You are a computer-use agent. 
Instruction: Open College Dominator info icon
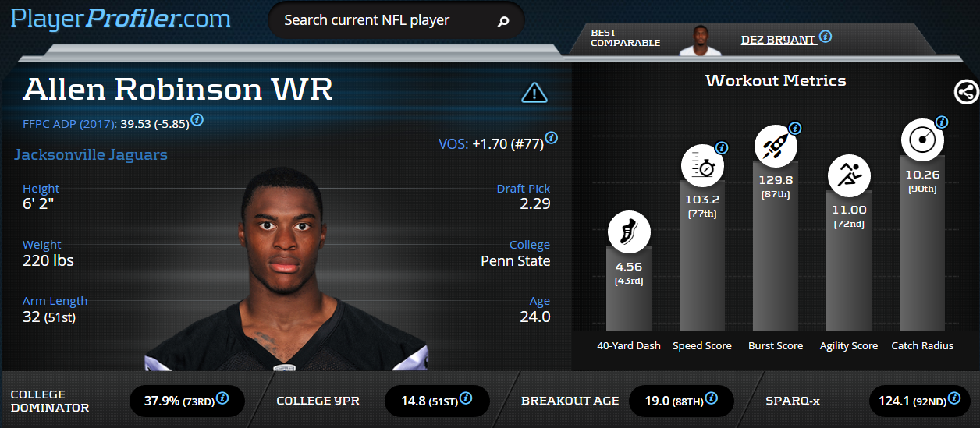point(222,398)
